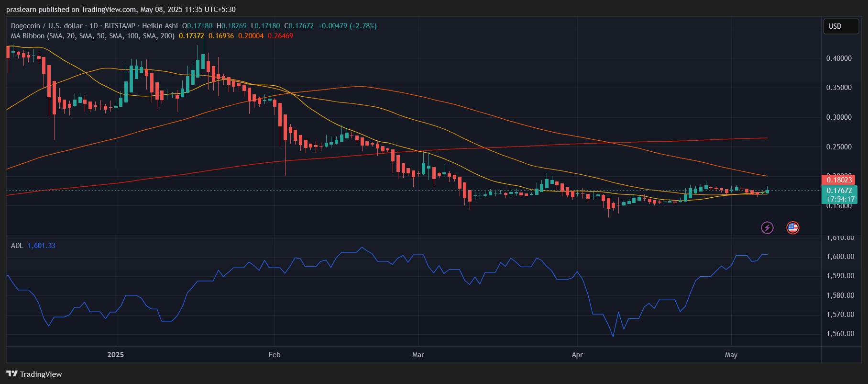Click the red SMA 200 value 0.26469

(280, 36)
